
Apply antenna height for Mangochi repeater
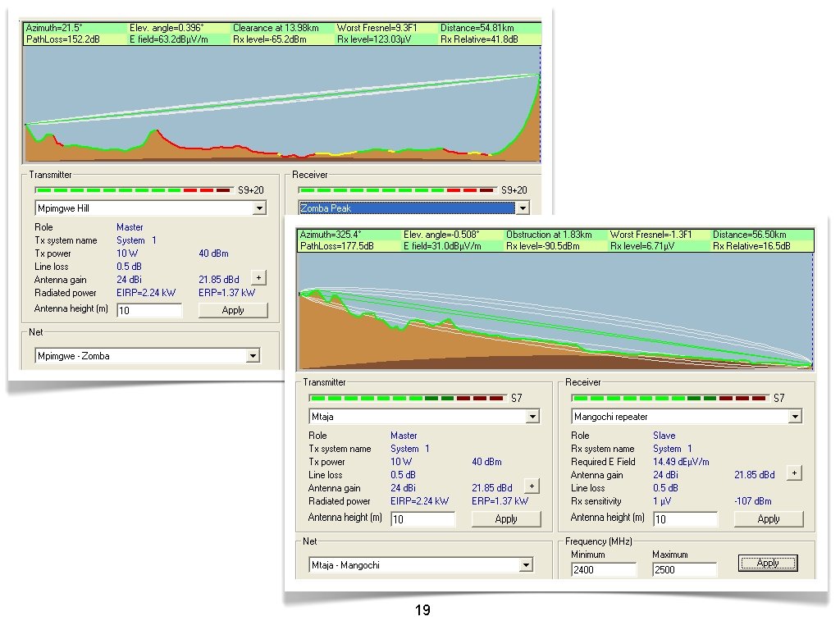coord(769,518)
